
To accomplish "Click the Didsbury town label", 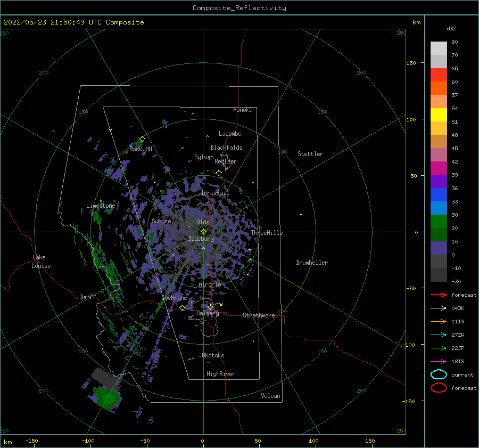I will tap(201, 239).
